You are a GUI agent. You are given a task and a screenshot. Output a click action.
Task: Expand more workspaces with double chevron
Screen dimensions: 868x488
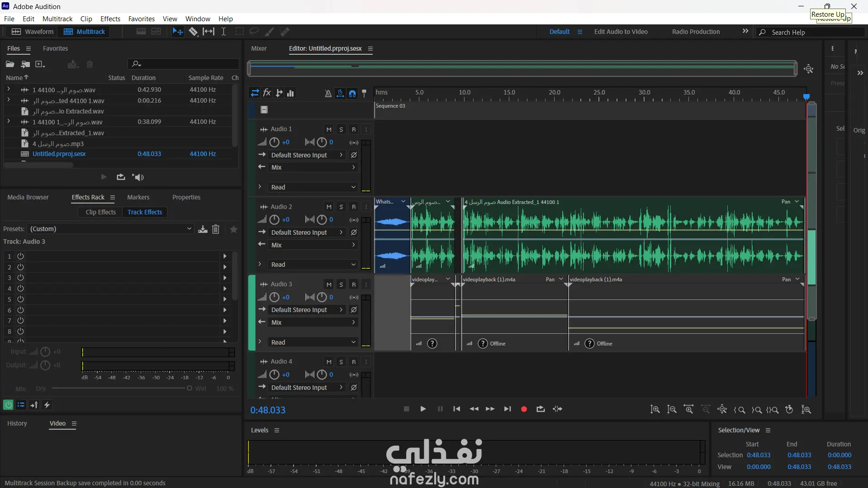(745, 31)
